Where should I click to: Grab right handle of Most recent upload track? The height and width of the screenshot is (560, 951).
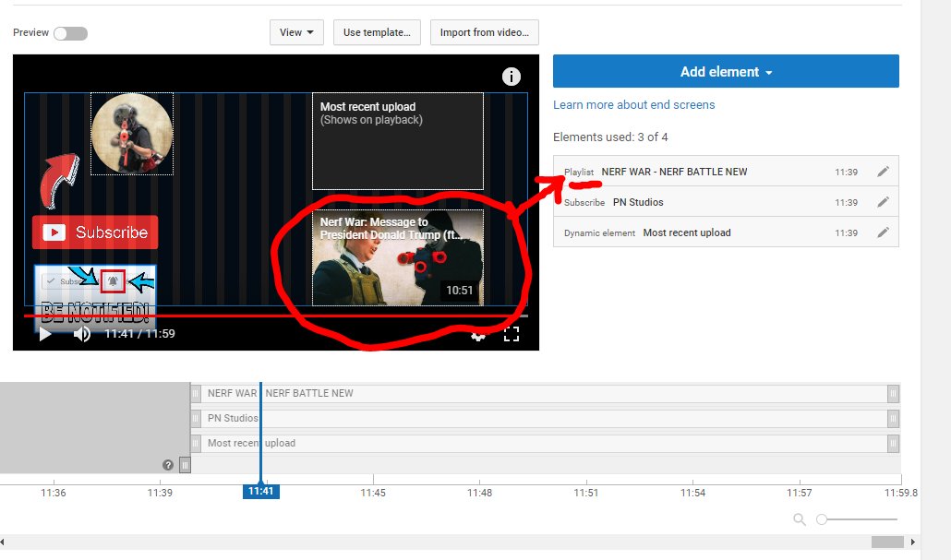(x=894, y=443)
